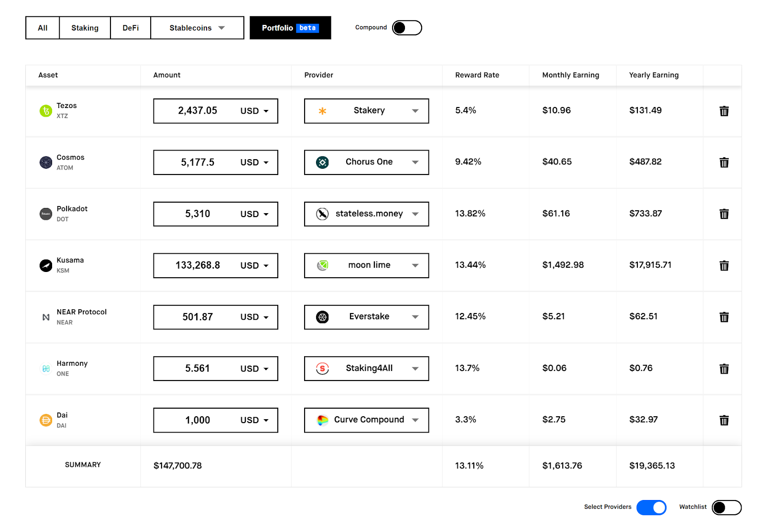Sort by the Monthly Earning column header

pos(570,75)
